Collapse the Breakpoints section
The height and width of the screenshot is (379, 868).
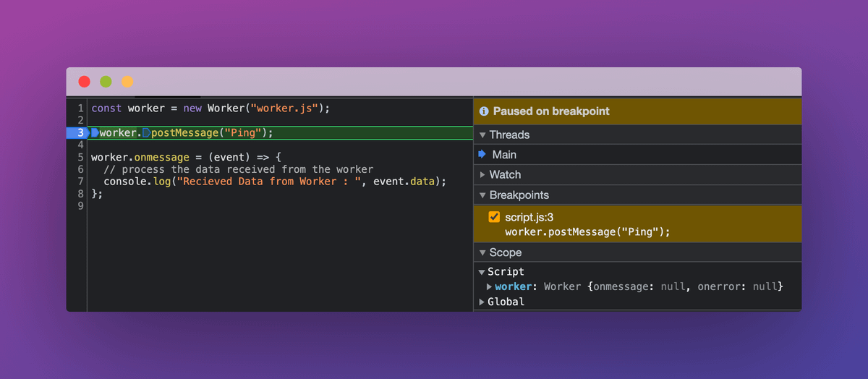482,195
